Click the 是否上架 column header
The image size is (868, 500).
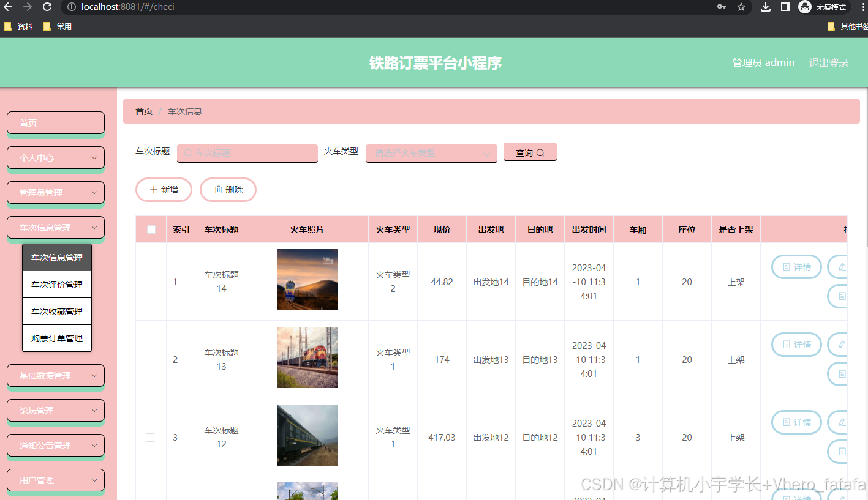(x=736, y=229)
